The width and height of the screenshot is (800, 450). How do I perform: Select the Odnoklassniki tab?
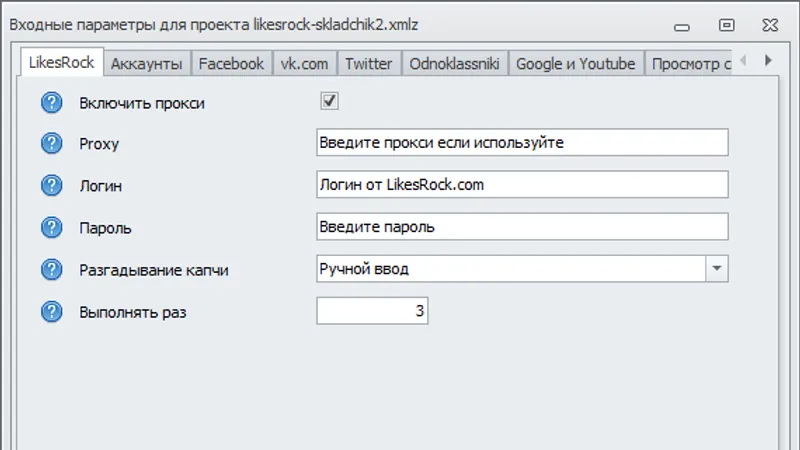[x=454, y=64]
